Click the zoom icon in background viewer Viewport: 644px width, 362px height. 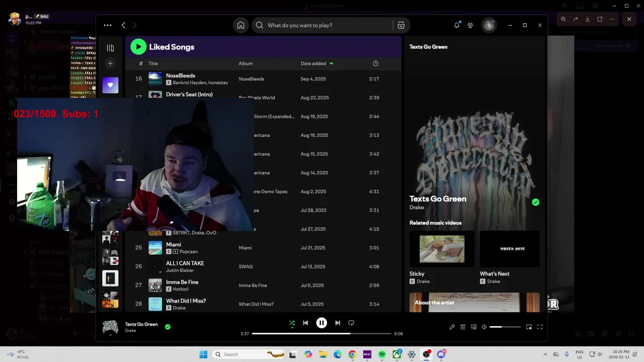[x=563, y=19]
